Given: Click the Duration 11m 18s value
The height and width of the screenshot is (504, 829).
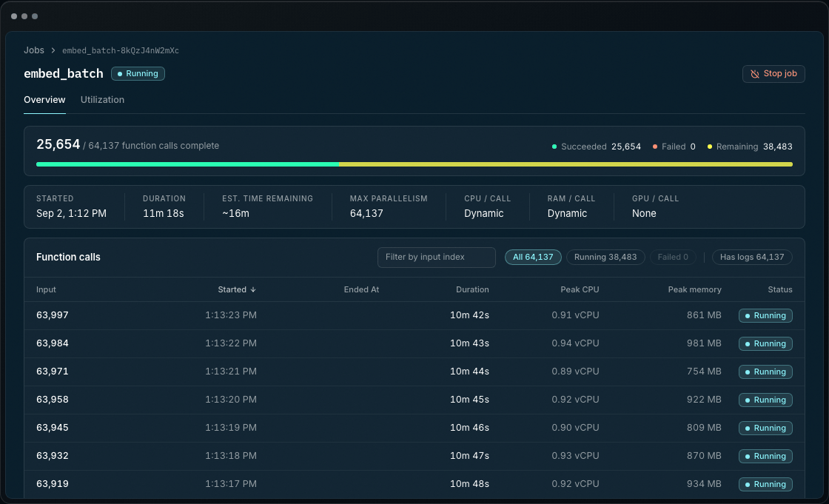Looking at the screenshot, I should coord(164,213).
